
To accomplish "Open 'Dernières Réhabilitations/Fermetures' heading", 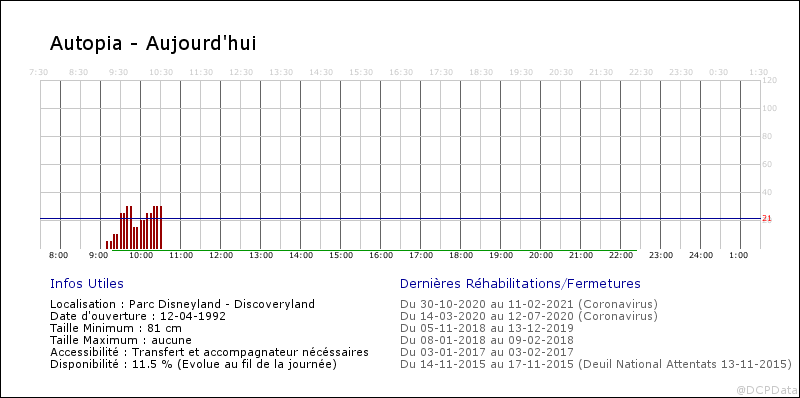I will point(520,284).
